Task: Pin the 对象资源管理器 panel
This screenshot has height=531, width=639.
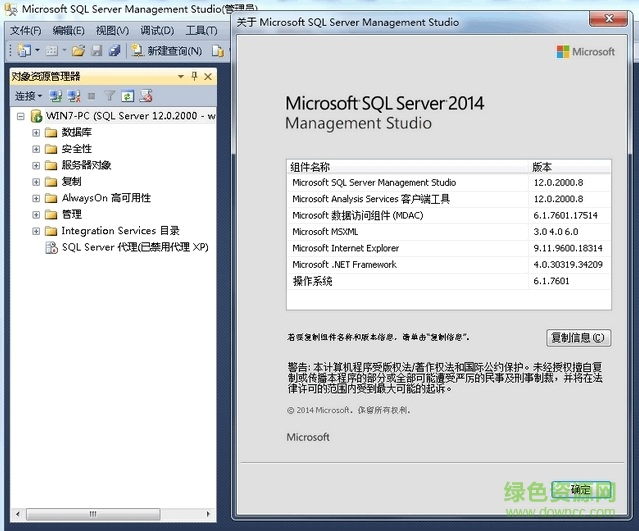Action: [194, 76]
